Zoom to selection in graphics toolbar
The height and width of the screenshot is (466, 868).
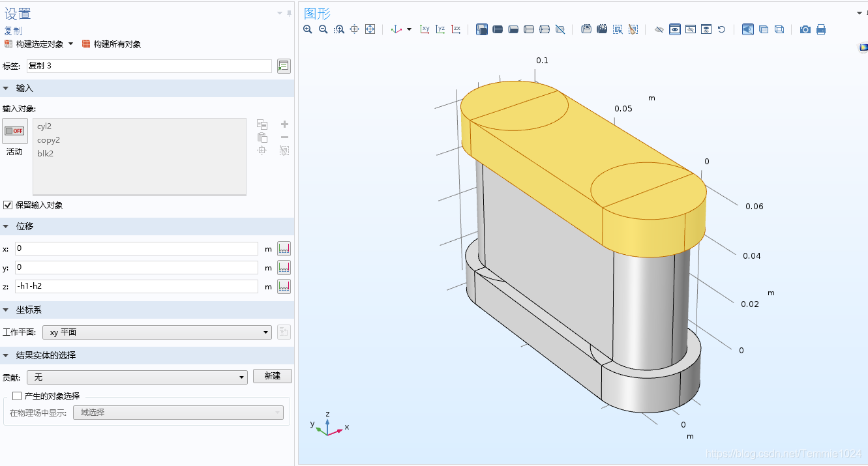355,29
